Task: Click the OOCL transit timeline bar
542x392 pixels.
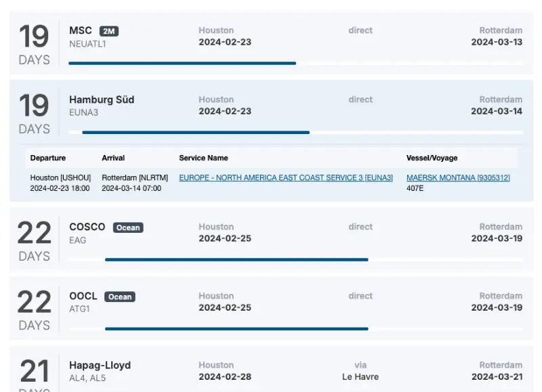Action: coord(236,329)
